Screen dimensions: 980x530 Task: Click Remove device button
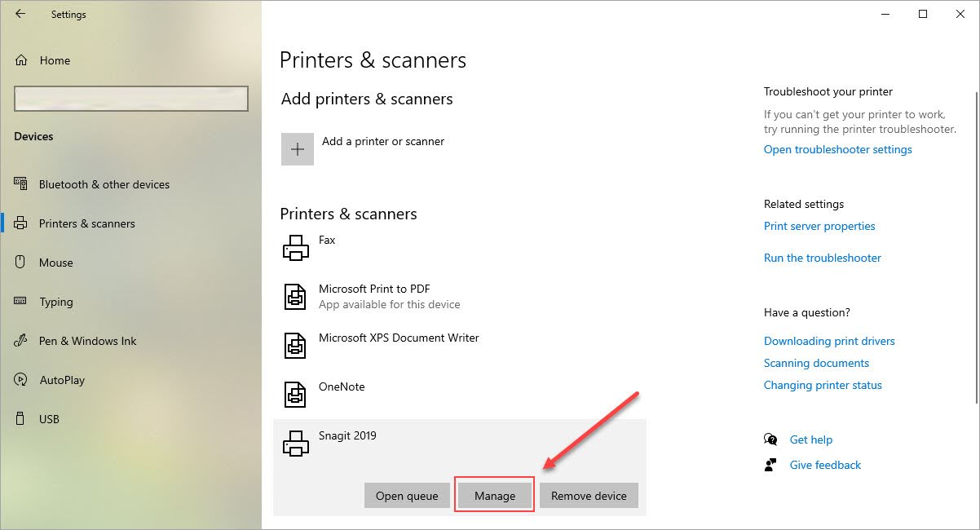coord(589,495)
